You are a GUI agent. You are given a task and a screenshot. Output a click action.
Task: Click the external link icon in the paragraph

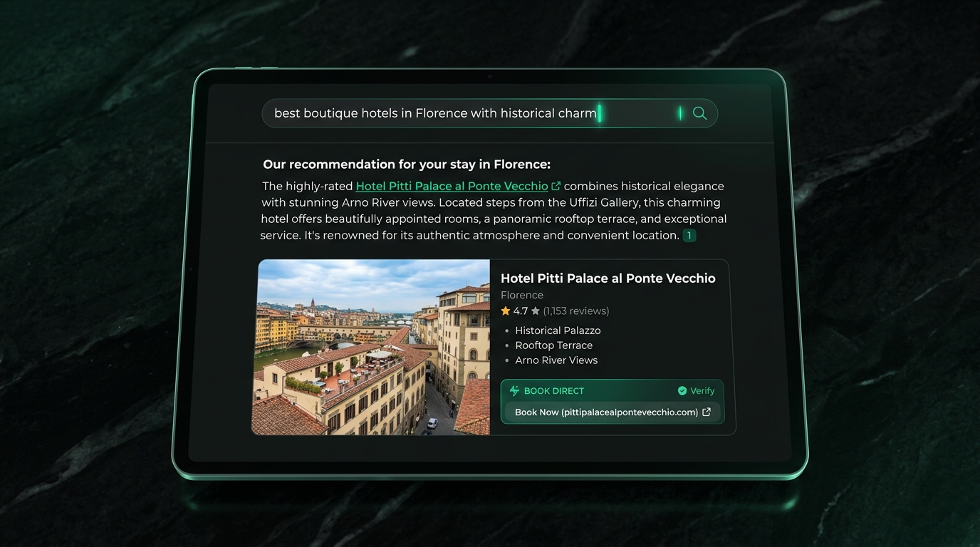click(556, 186)
